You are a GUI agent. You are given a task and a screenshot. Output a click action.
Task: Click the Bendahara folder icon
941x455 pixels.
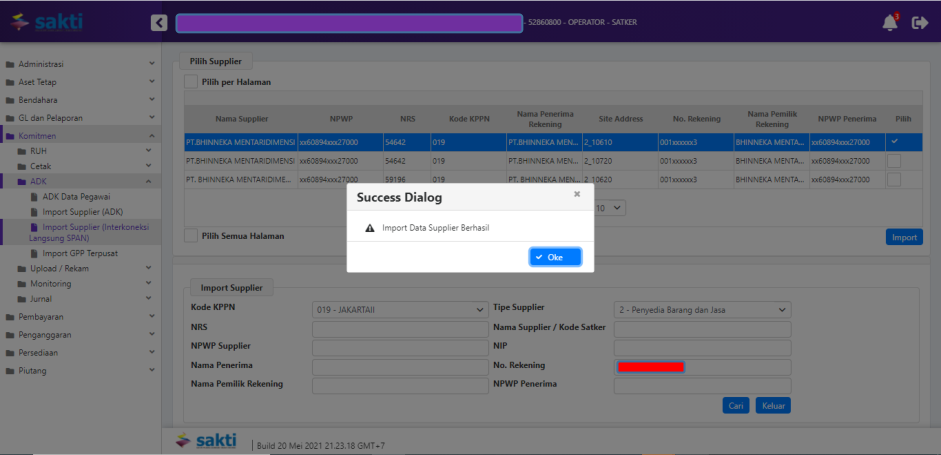pos(10,100)
